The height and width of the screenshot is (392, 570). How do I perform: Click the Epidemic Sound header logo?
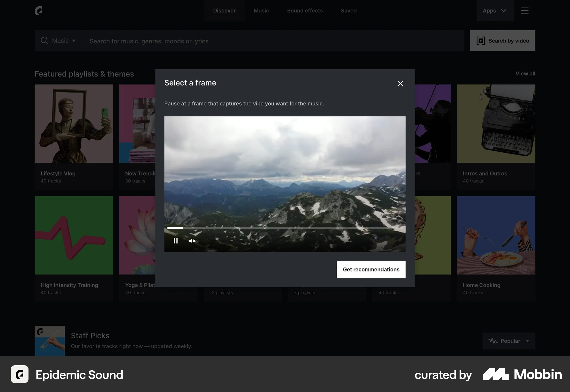click(39, 11)
